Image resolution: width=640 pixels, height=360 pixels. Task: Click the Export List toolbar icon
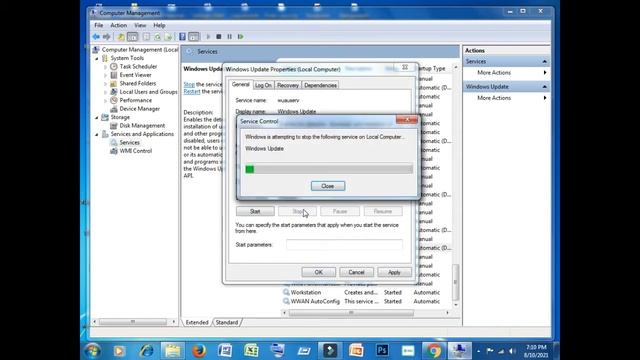point(168,37)
